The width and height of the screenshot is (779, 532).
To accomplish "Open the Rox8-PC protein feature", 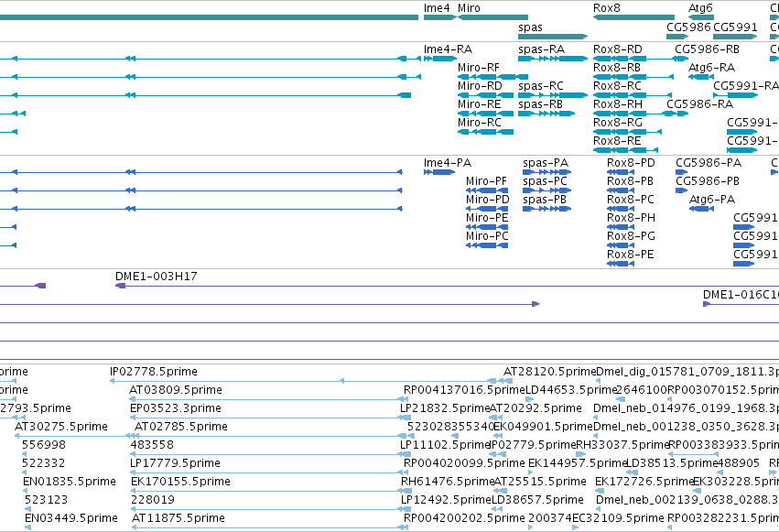I will (621, 209).
